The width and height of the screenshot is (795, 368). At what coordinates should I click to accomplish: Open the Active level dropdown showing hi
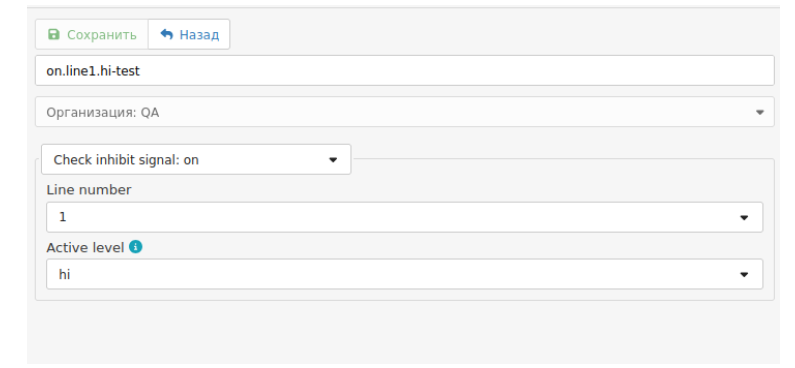pyautogui.click(x=405, y=275)
